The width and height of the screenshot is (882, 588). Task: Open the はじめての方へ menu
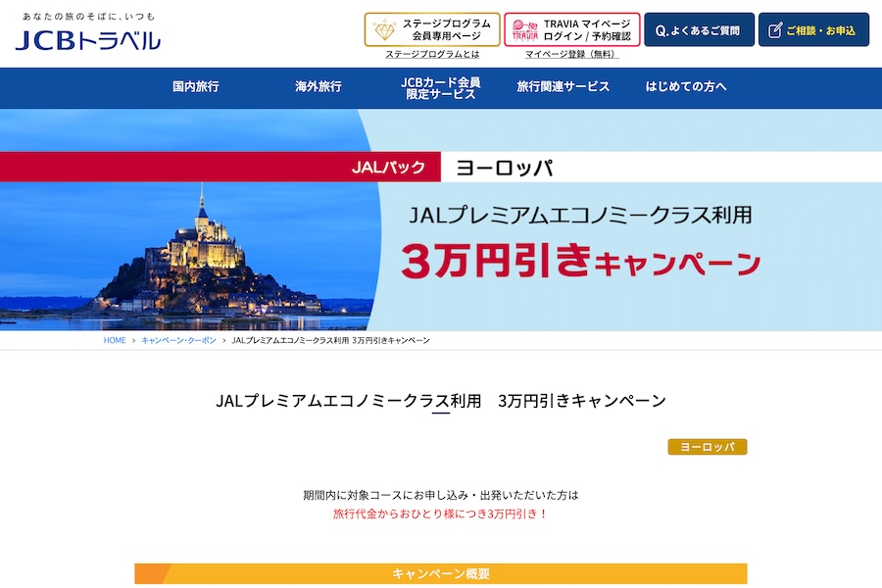pos(686,86)
